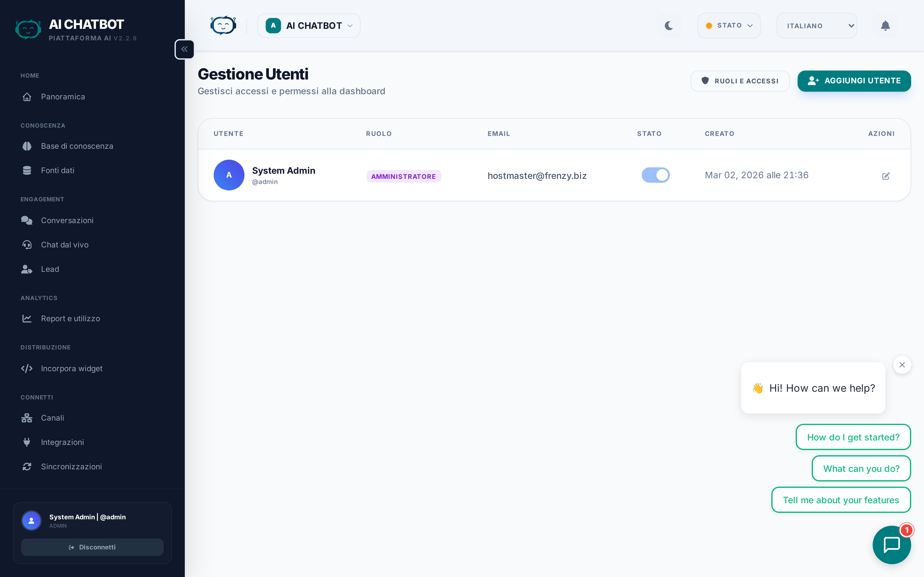Viewport: 924px width, 577px height.
Task: Click the notification bell icon
Action: pos(885,26)
